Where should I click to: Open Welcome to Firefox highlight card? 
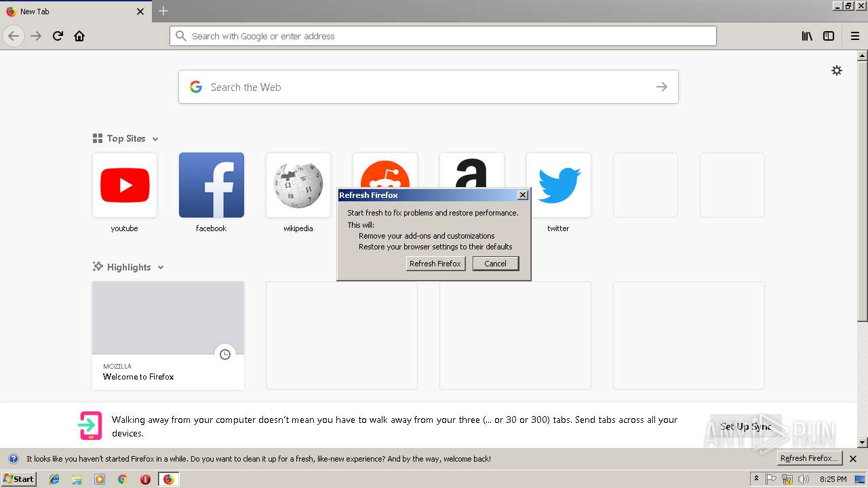point(168,335)
